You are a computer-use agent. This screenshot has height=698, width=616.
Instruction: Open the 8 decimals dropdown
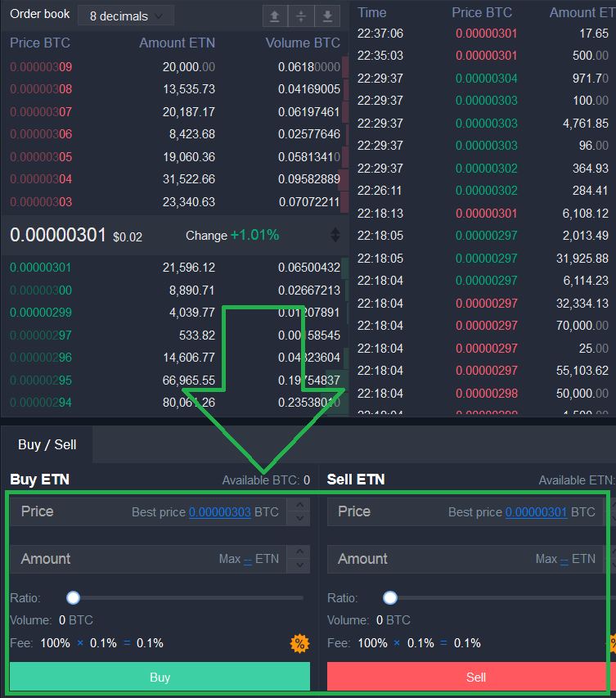[x=126, y=16]
